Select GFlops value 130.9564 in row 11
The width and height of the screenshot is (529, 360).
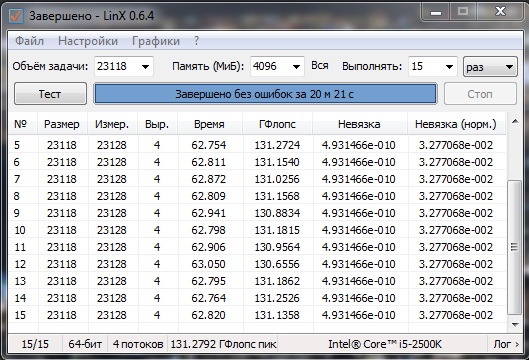pos(277,247)
